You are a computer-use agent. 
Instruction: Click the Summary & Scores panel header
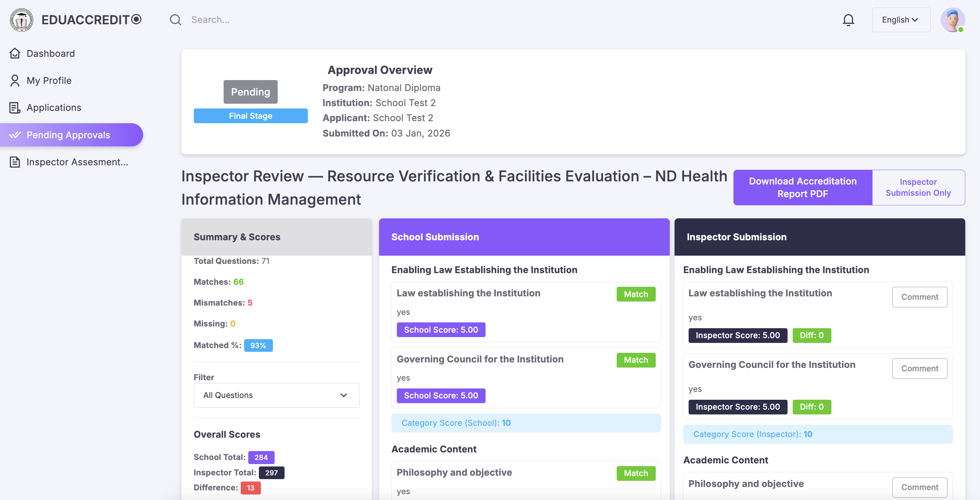(x=277, y=237)
